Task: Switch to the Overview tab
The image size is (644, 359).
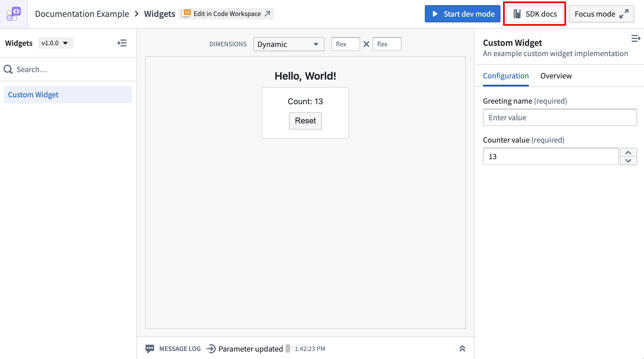Action: (556, 76)
